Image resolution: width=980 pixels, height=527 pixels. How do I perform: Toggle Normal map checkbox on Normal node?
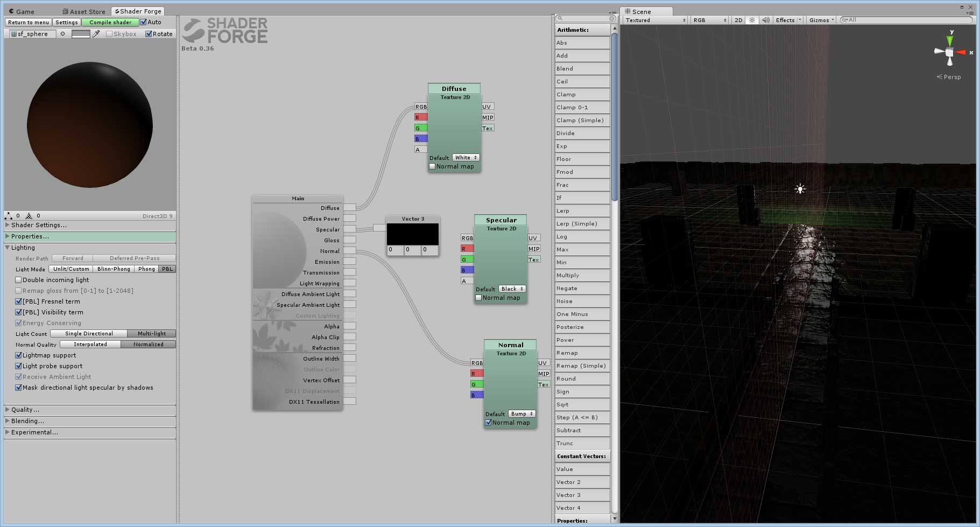(x=488, y=423)
